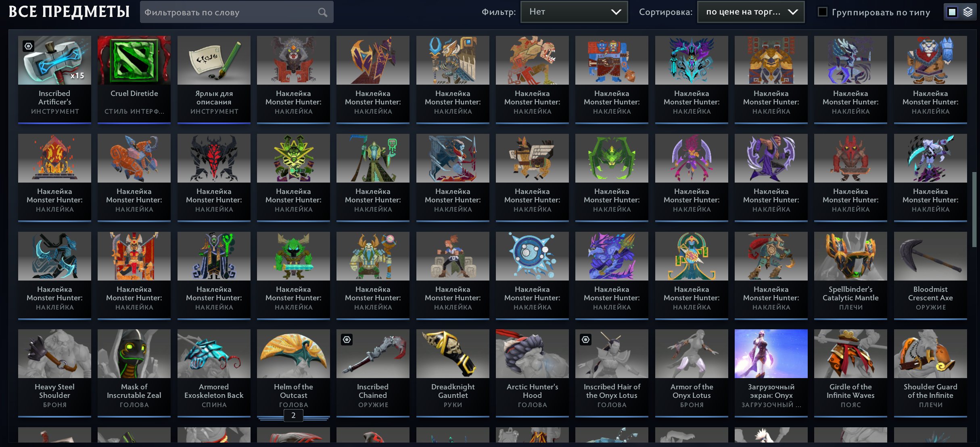This screenshot has height=447, width=980.
Task: Switch to stacked layers view icon
Action: [968, 12]
